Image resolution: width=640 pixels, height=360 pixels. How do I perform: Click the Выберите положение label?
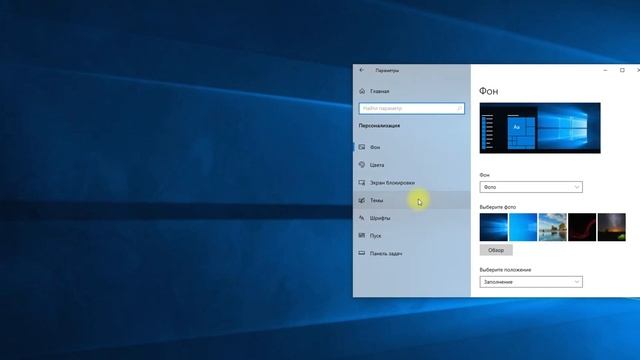coord(505,270)
